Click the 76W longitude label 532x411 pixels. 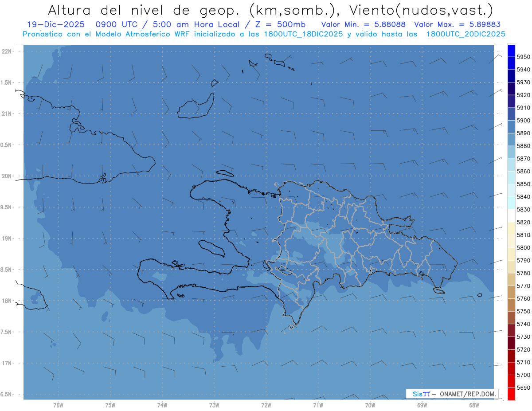(x=58, y=405)
